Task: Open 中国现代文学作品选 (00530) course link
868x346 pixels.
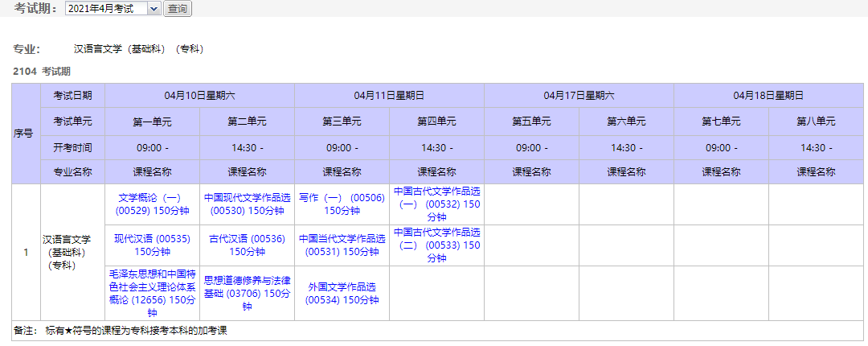Action: point(247,204)
